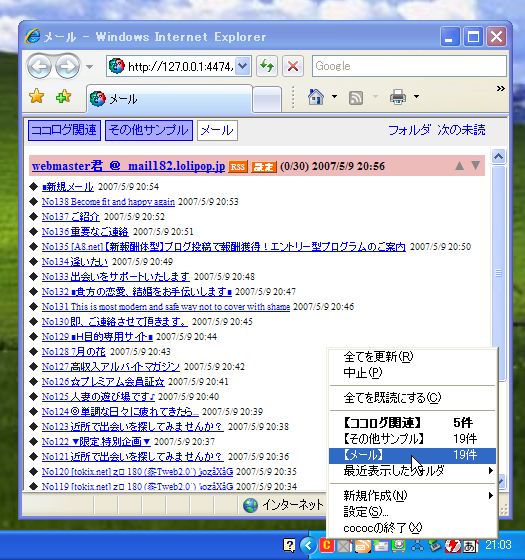Open No131 This is most modern message
Image resolution: width=525 pixels, height=560 pixels.
(x=166, y=306)
